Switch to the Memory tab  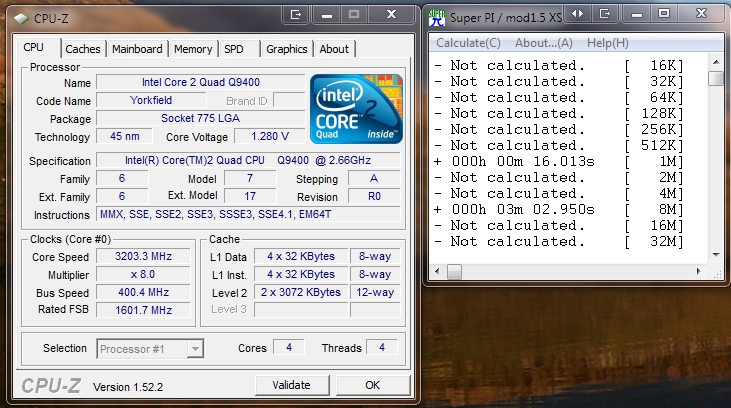click(x=193, y=49)
